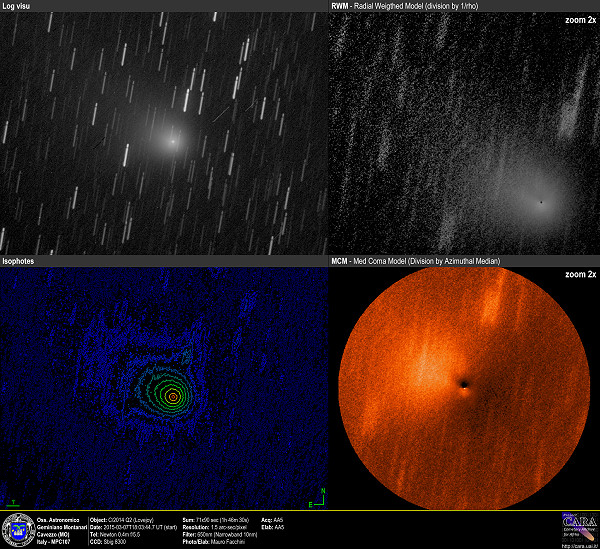The image size is (600, 549).
Task: Click the Resolution: 1.5 arc-sec/pixel line
Action: pyautogui.click(x=214, y=527)
